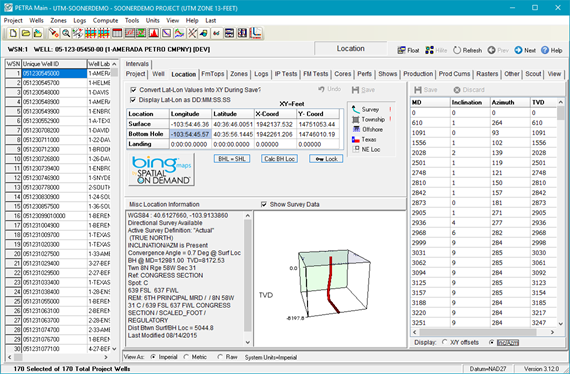Click the 3D wellbore survey plot
570x374 pixels.
[329, 278]
